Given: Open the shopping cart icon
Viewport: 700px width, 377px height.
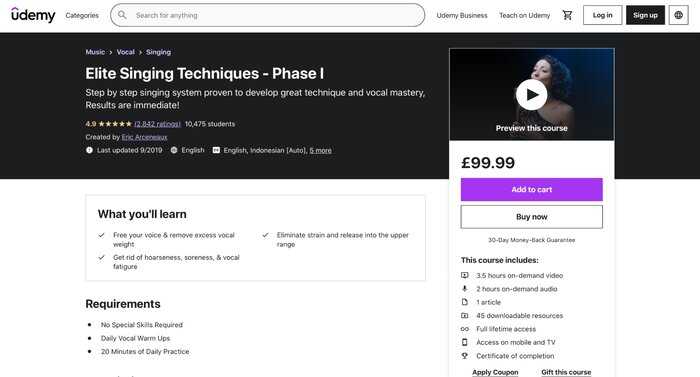Looking at the screenshot, I should 567,15.
